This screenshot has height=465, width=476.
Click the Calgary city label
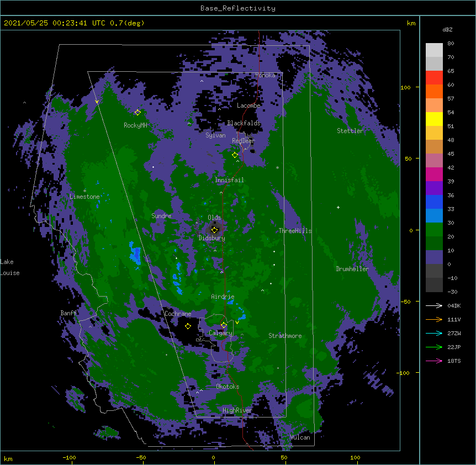220,333
